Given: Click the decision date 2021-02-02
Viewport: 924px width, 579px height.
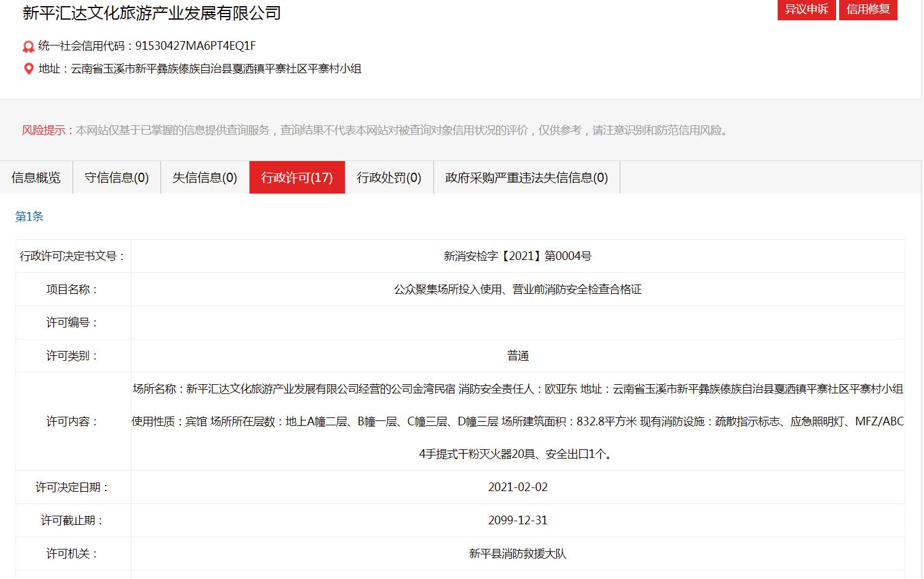Looking at the screenshot, I should (518, 487).
